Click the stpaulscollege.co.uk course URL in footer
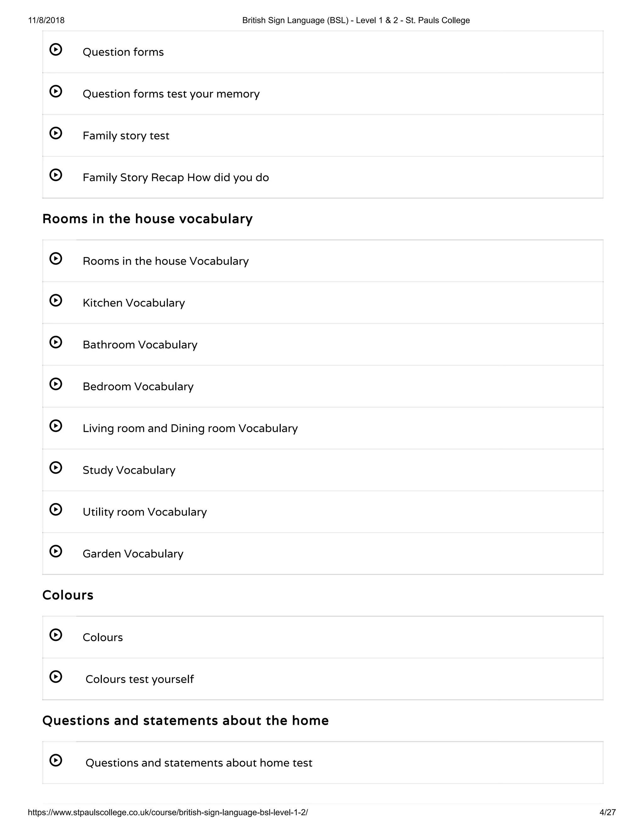 point(168,812)
